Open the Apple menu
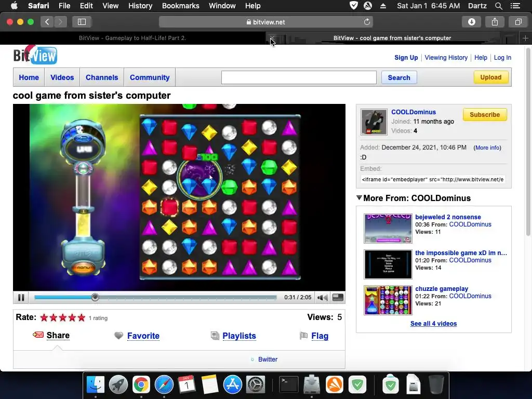 coord(14,5)
